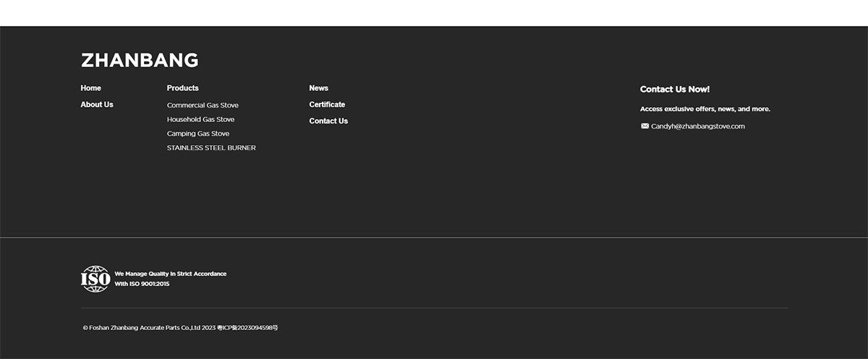Open the Contact Us footer link
Screen dimensions: 868x359
(328, 121)
